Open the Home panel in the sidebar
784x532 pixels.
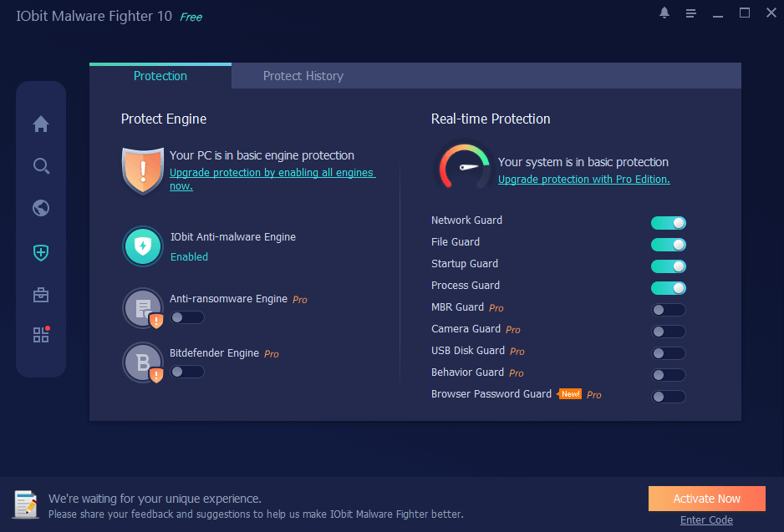point(40,124)
